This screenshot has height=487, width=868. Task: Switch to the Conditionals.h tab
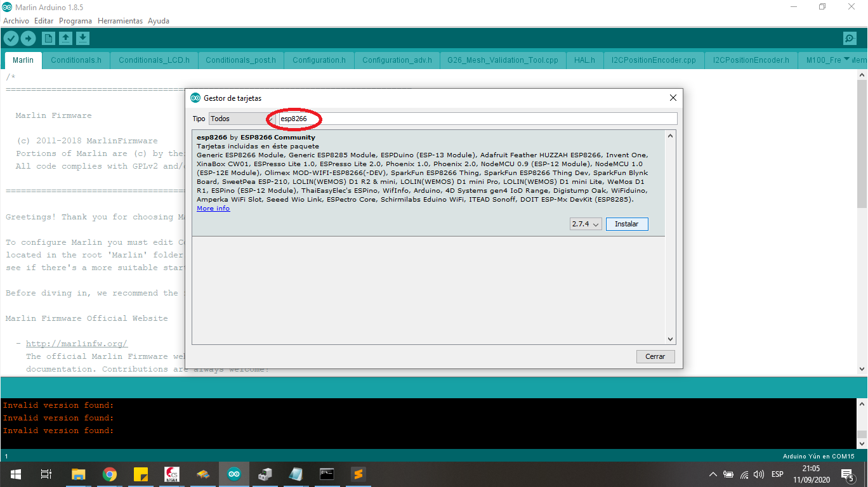point(76,60)
